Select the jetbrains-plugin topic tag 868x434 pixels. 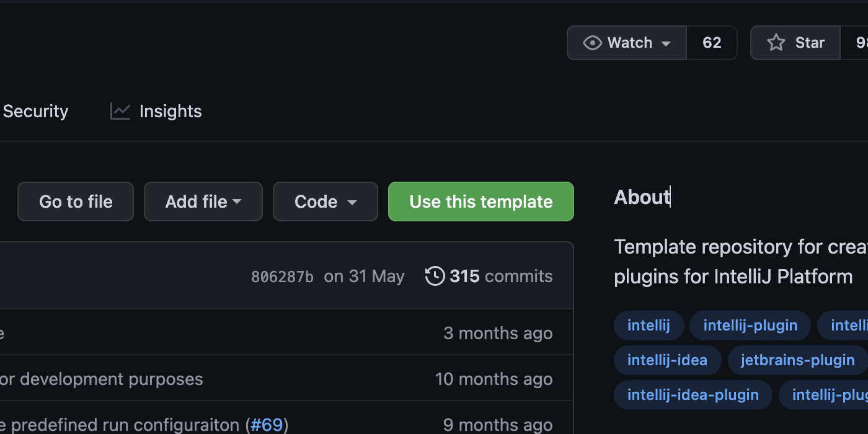797,360
